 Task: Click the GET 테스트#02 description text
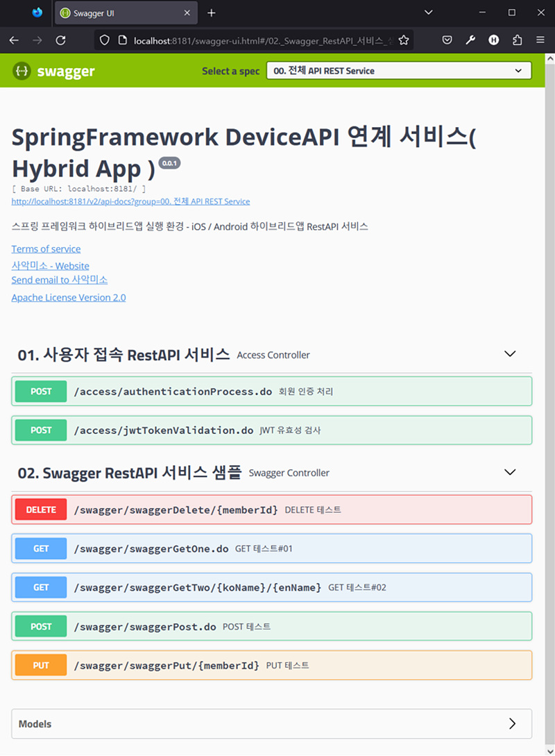pos(357,587)
